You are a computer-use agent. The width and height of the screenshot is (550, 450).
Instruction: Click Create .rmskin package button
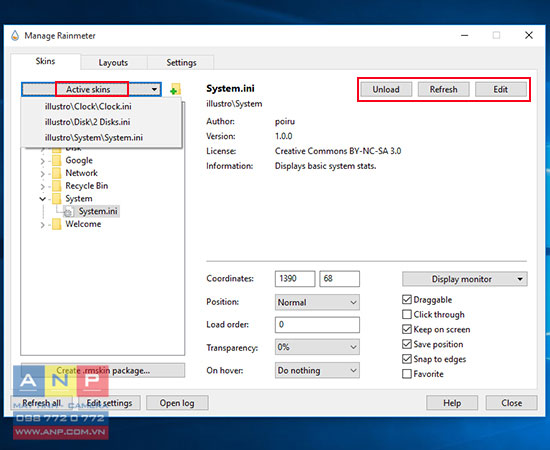pos(103,371)
